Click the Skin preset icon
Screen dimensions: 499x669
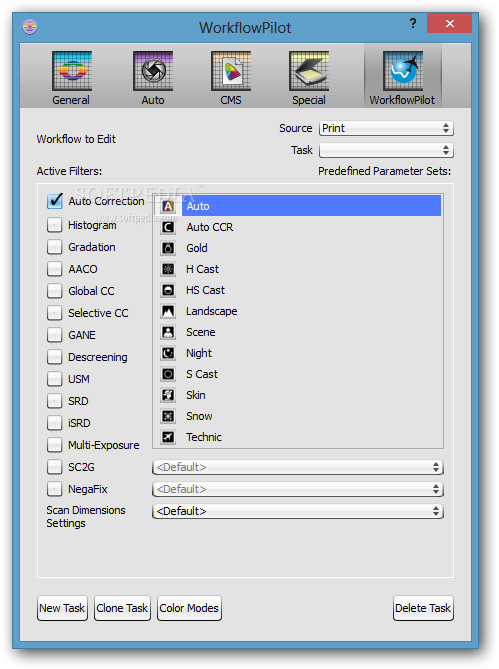click(x=168, y=395)
